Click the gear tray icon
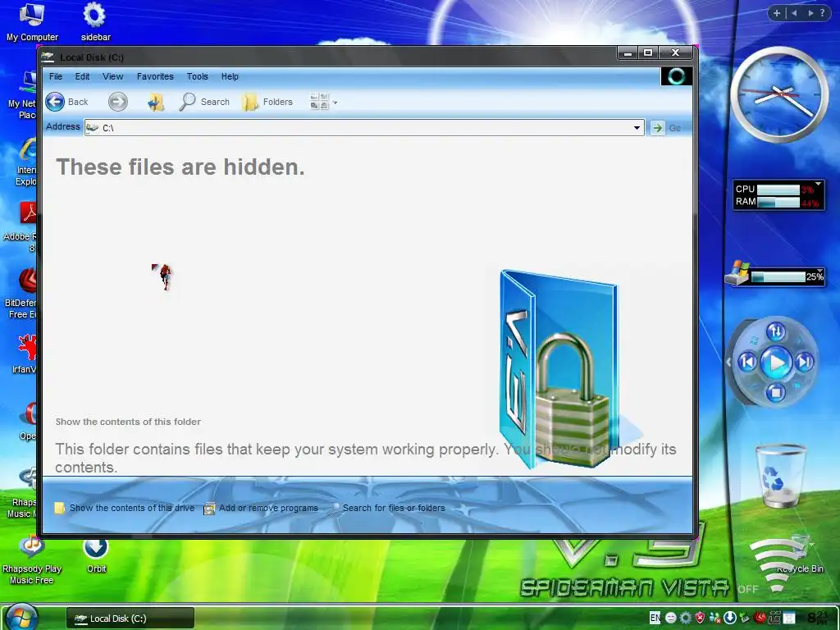The height and width of the screenshot is (630, 840). click(685, 618)
